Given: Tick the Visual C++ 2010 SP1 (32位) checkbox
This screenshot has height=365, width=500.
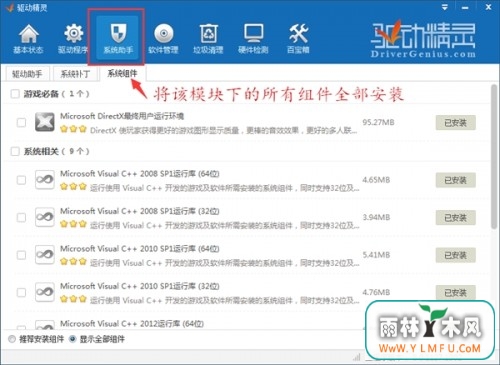Looking at the screenshot, I should tap(21, 293).
